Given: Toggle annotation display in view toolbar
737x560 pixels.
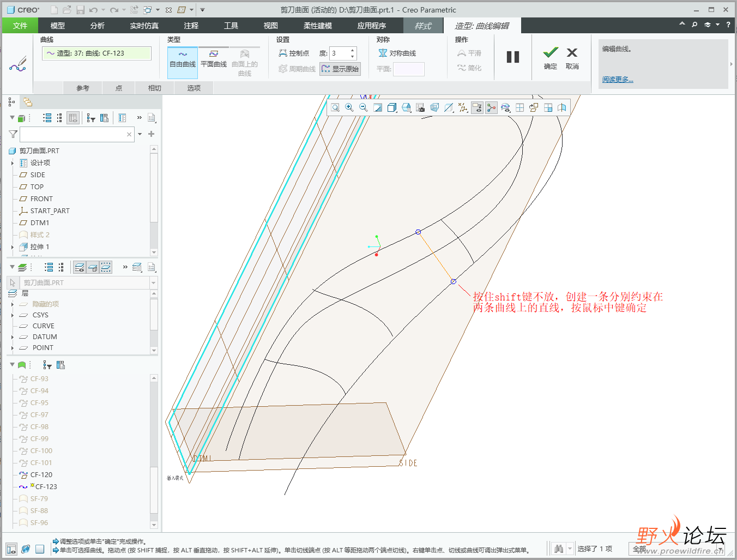Looking at the screenshot, I should 477,107.
